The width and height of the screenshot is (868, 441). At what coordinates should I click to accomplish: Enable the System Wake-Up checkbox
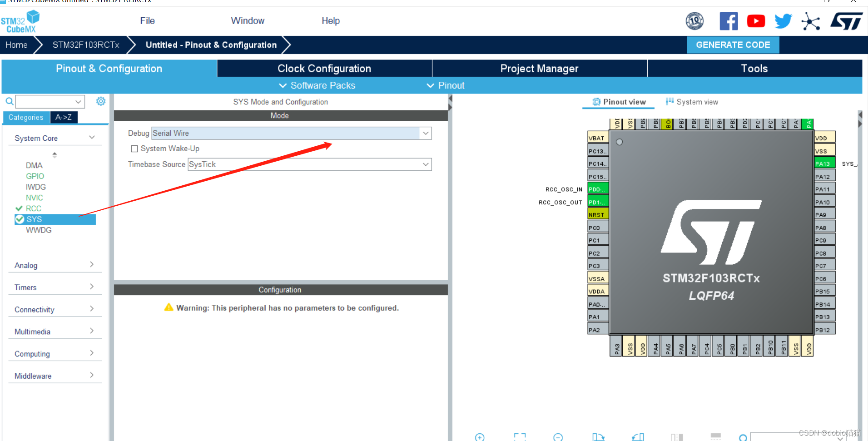pos(134,149)
